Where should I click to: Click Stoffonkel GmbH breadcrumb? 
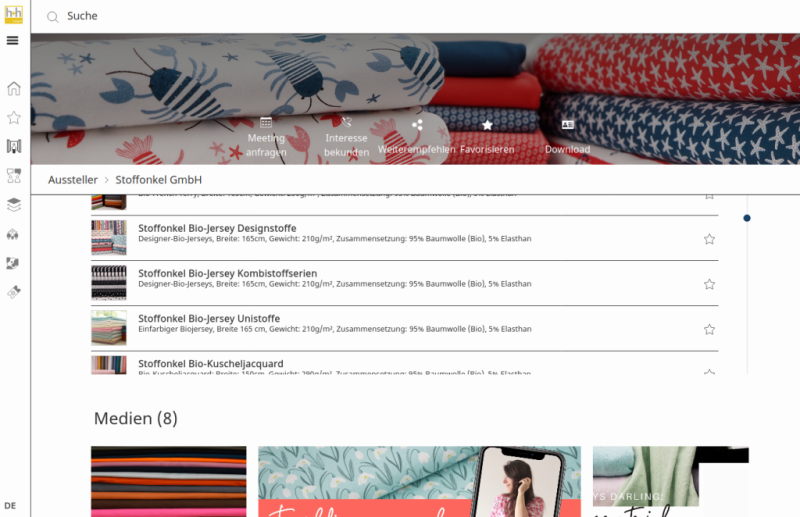click(159, 180)
